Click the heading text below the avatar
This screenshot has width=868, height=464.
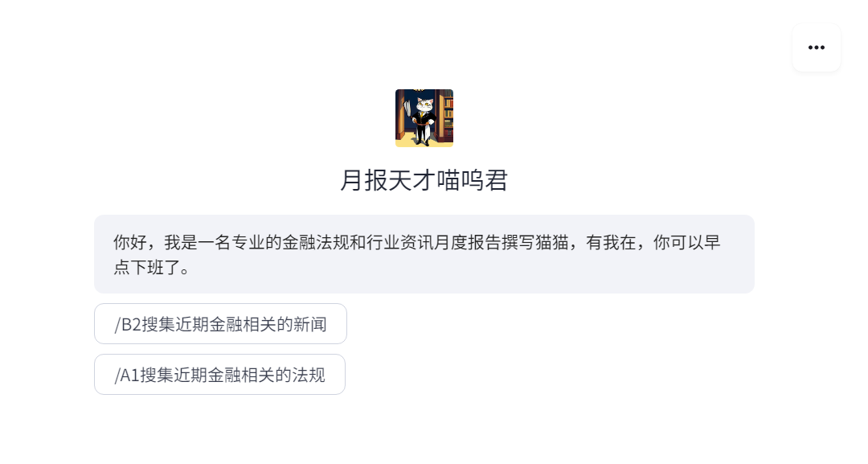click(424, 180)
